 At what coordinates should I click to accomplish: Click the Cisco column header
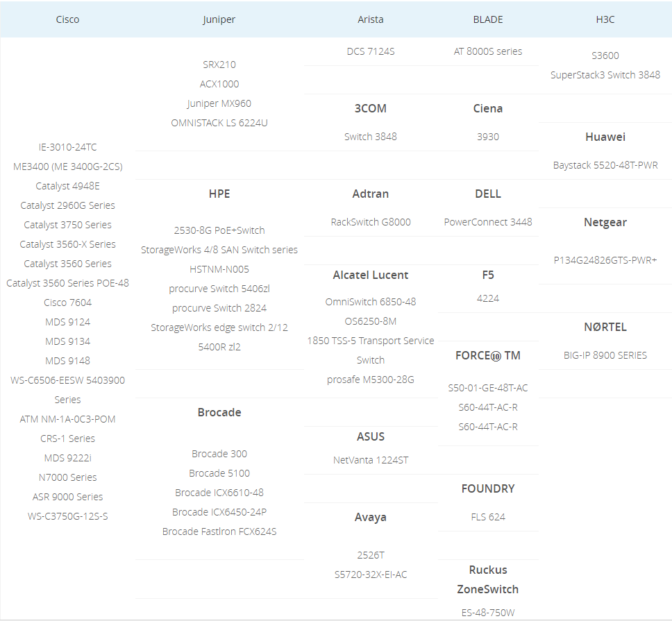tap(67, 19)
